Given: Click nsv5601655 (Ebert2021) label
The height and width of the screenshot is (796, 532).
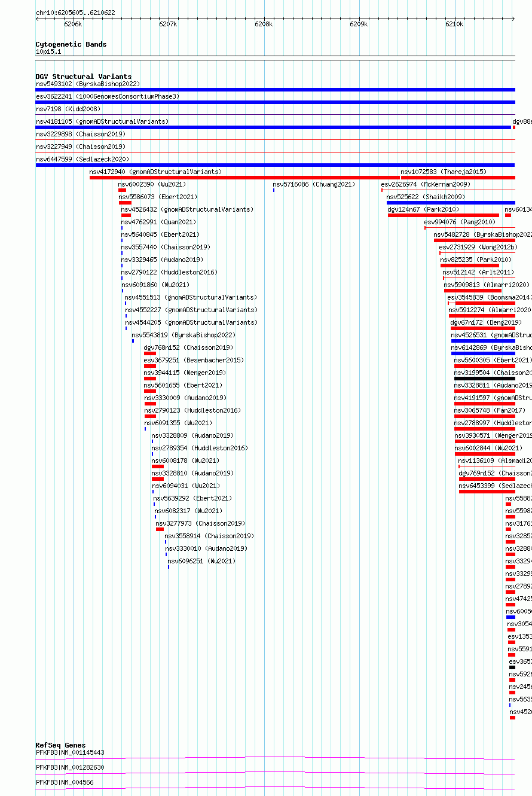Looking at the screenshot, I should 183,386.
